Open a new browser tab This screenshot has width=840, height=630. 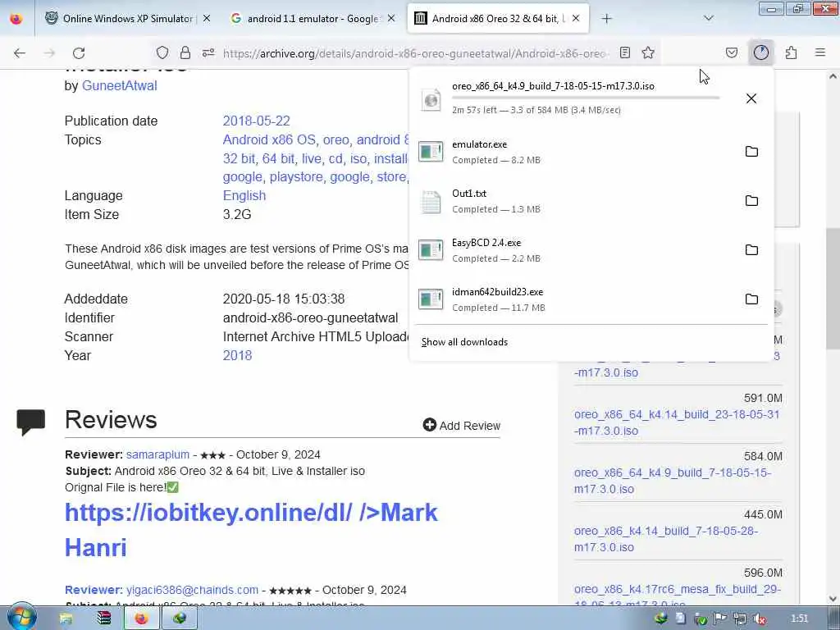pos(606,19)
